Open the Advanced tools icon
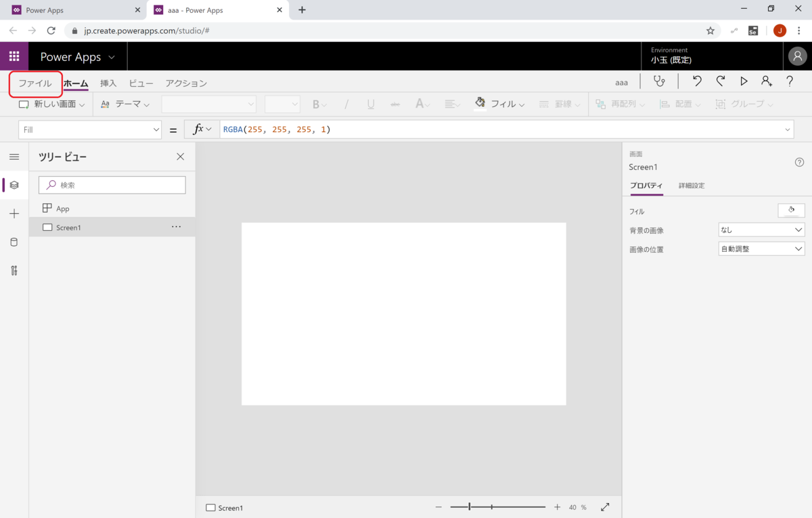This screenshot has height=518, width=812. 14,271
